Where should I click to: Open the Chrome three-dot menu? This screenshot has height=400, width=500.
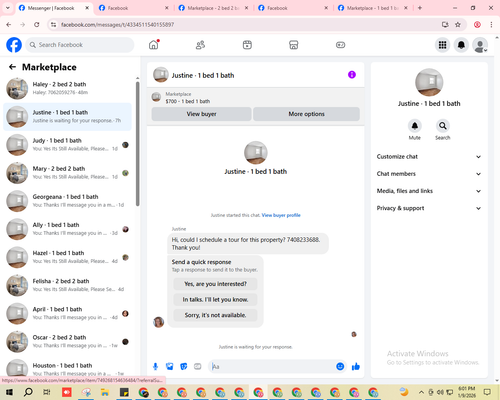pos(491,24)
